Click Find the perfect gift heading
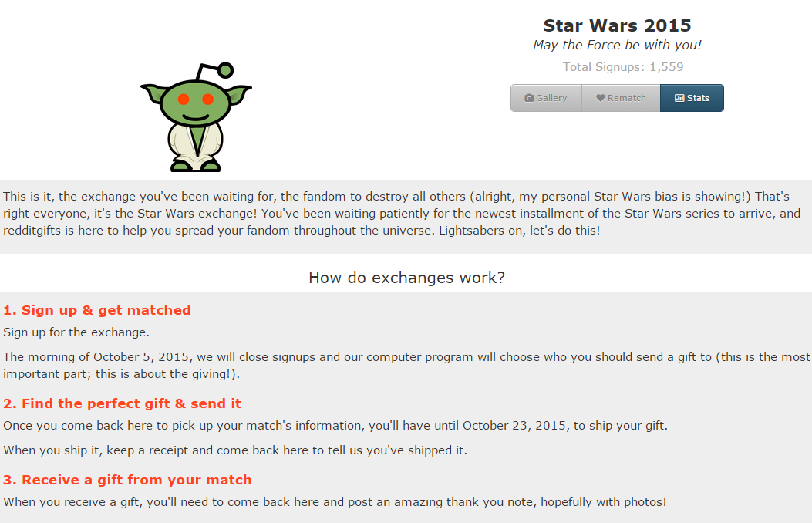 pos(122,403)
